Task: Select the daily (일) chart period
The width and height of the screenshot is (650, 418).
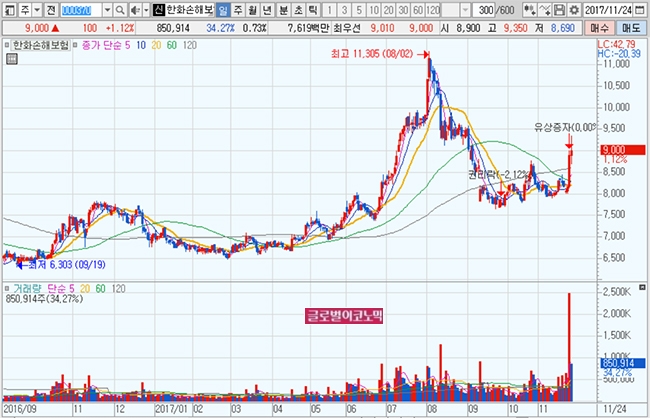Action: point(224,9)
